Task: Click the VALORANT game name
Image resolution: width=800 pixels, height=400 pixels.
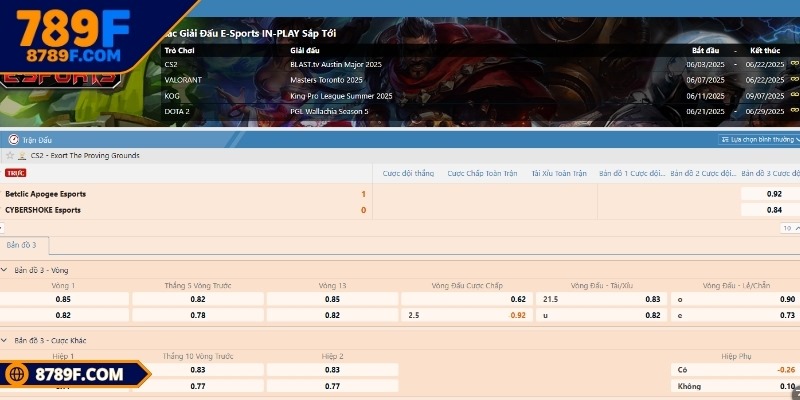Action: point(183,80)
